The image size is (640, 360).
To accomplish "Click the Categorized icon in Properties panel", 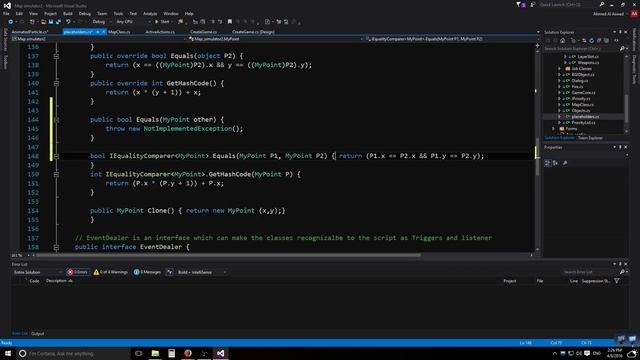I will [x=548, y=163].
